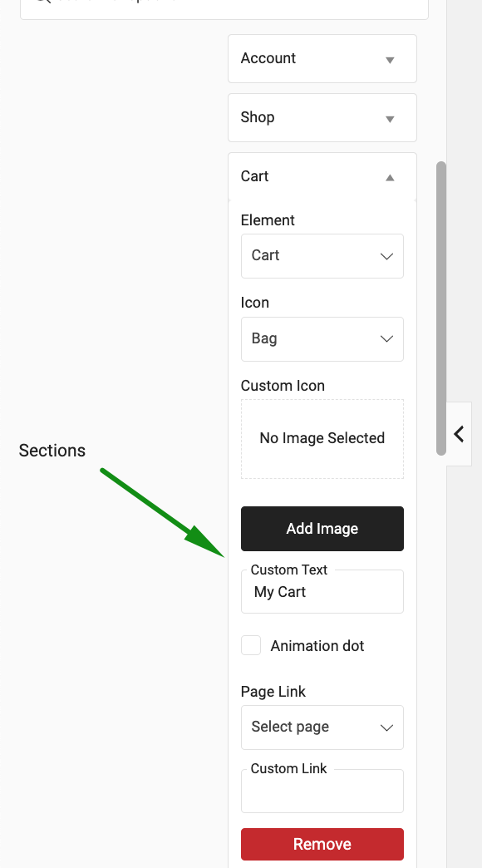Collapse the Cart panel header
The width and height of the screenshot is (482, 868).
coord(322,176)
